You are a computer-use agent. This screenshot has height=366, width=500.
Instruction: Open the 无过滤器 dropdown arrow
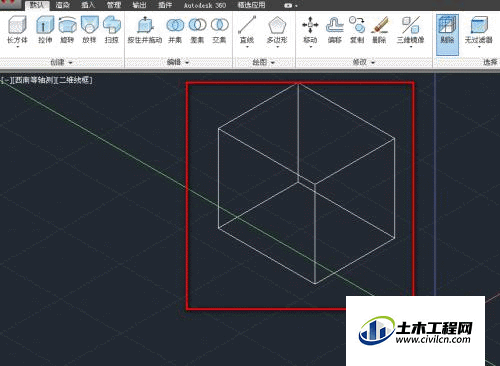(x=479, y=47)
